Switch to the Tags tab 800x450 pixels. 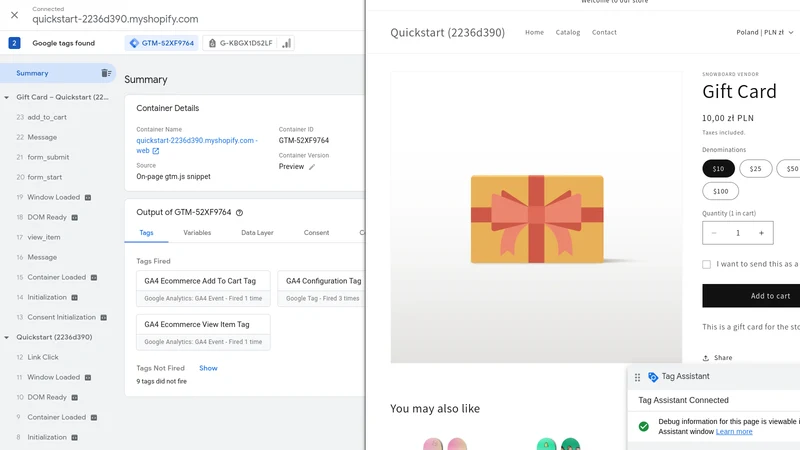click(x=146, y=233)
